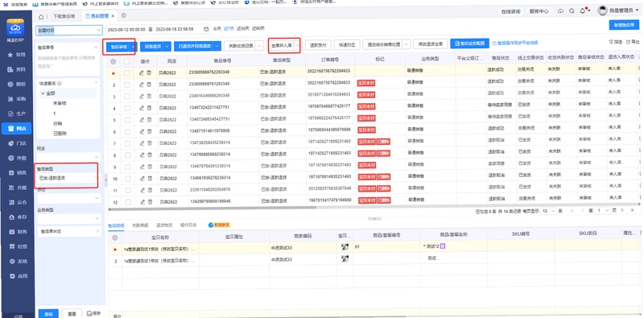Expand arrow next to 关联收货记录 button
This screenshot has width=644, height=318.
click(259, 46)
